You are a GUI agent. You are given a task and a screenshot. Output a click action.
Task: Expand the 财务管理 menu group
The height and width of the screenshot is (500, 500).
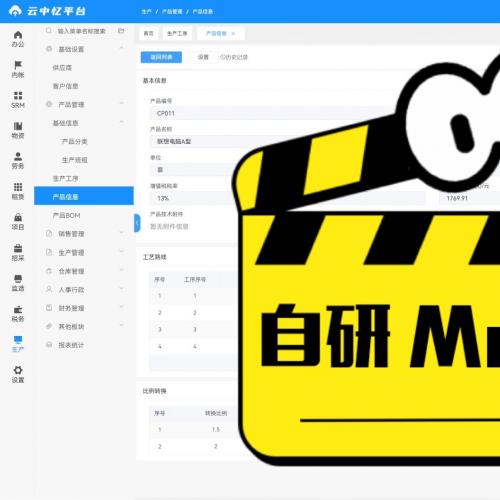pos(121,307)
